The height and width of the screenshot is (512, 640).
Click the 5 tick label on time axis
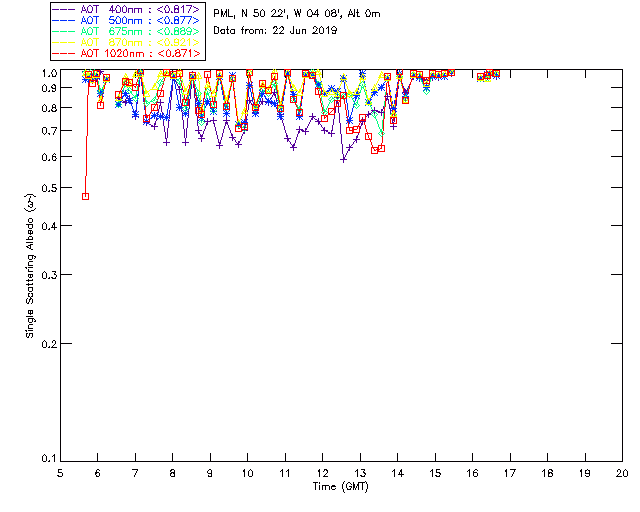(x=60, y=473)
